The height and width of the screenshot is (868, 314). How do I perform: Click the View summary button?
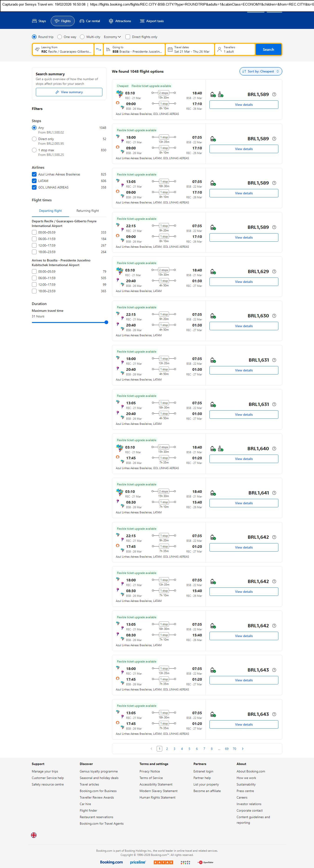click(69, 92)
